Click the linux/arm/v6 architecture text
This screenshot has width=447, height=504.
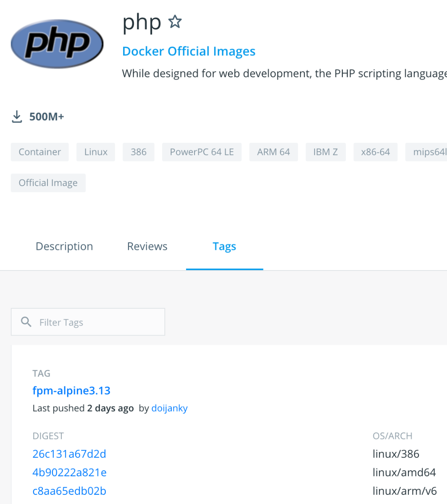coord(405,491)
